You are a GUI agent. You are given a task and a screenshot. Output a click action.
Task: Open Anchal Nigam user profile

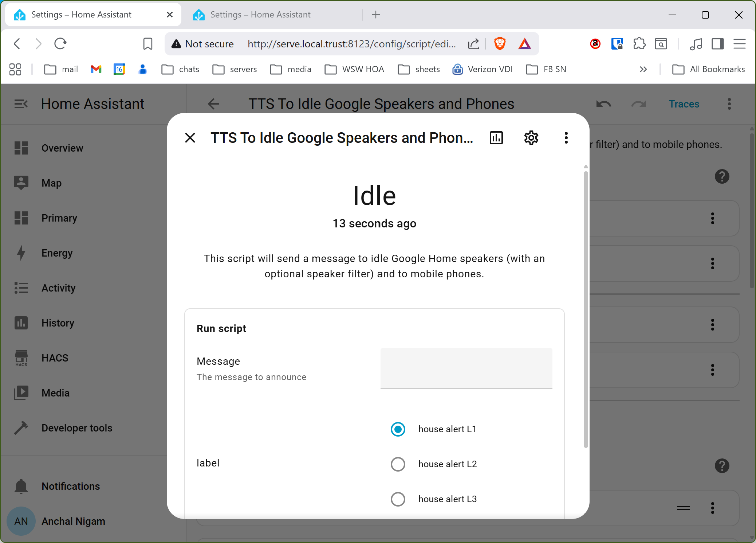73,521
